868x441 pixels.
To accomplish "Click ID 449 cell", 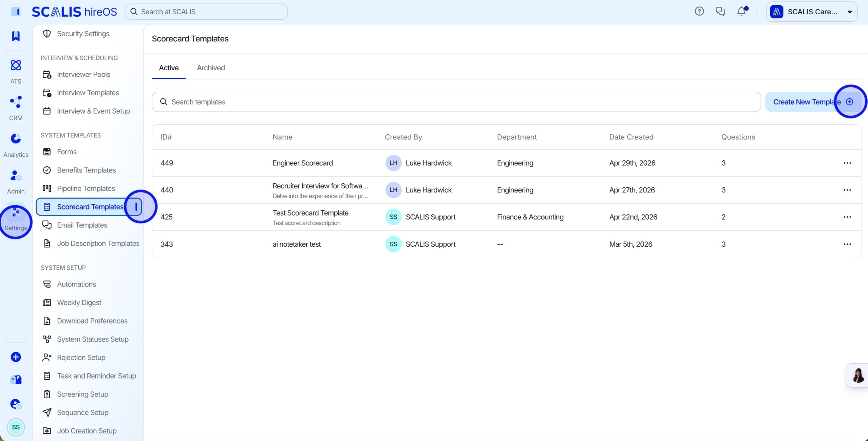I will click(167, 163).
